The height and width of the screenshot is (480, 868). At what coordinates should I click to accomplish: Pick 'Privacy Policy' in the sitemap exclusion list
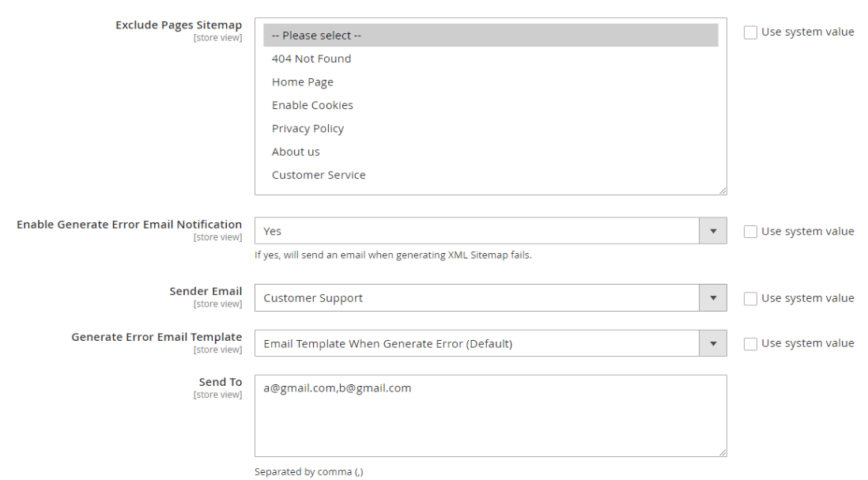click(x=308, y=128)
